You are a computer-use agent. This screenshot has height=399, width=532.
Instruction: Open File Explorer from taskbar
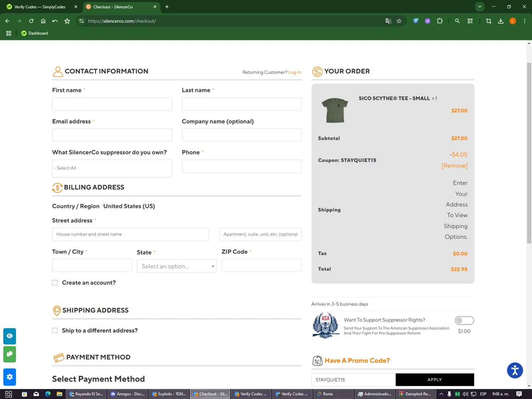click(x=60, y=394)
